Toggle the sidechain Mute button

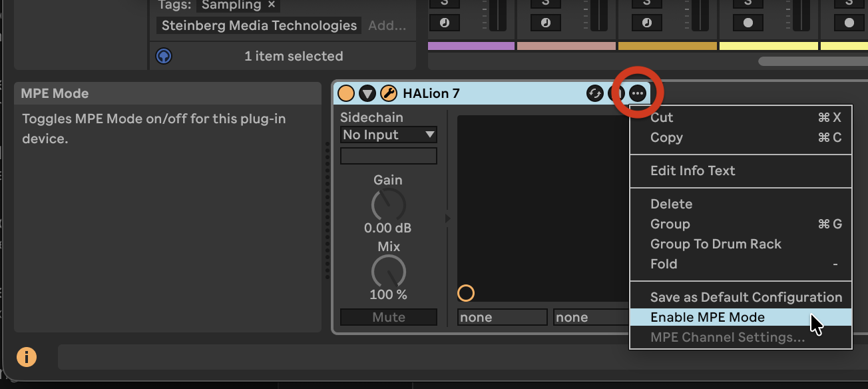[389, 317]
